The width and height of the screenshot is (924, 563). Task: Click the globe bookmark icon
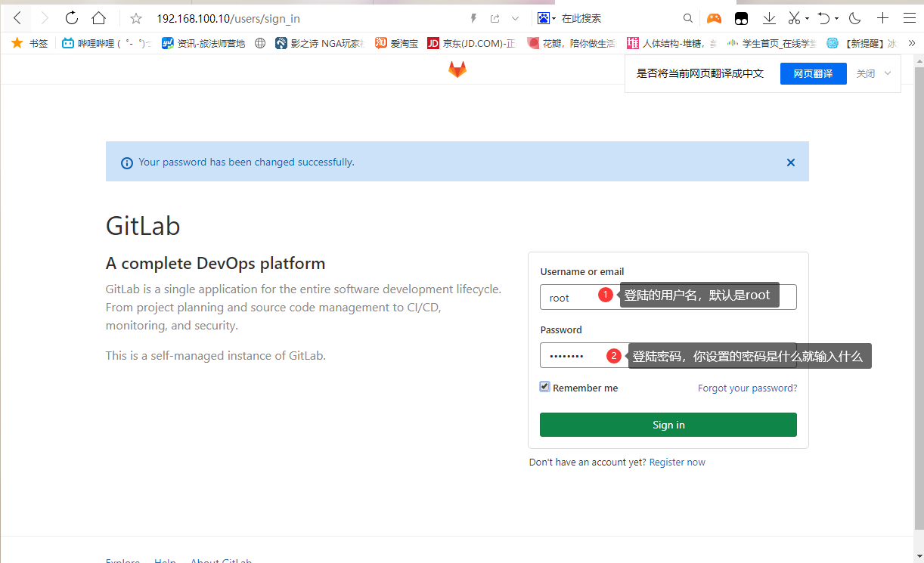(x=260, y=43)
